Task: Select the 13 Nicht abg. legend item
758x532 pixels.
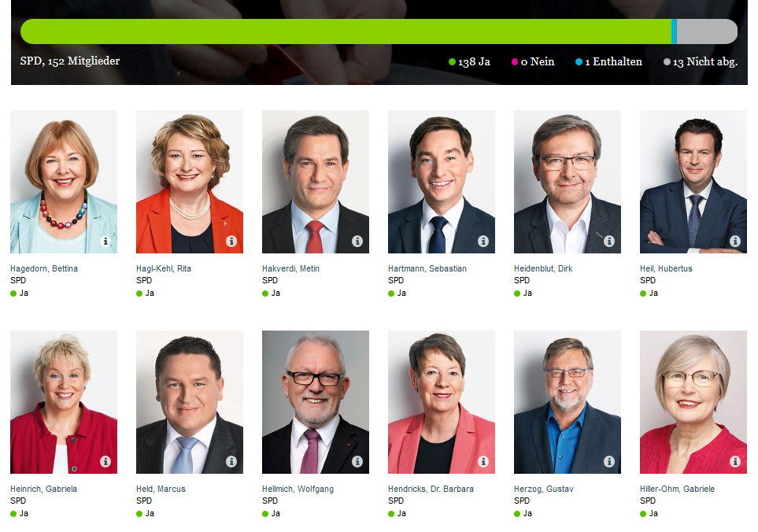Action: pyautogui.click(x=701, y=62)
